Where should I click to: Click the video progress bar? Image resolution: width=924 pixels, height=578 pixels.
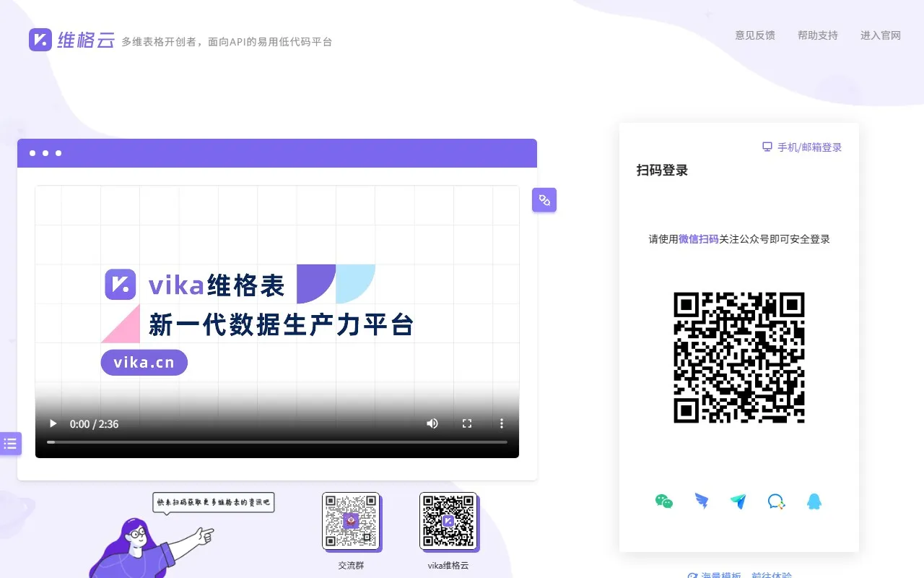(277, 441)
